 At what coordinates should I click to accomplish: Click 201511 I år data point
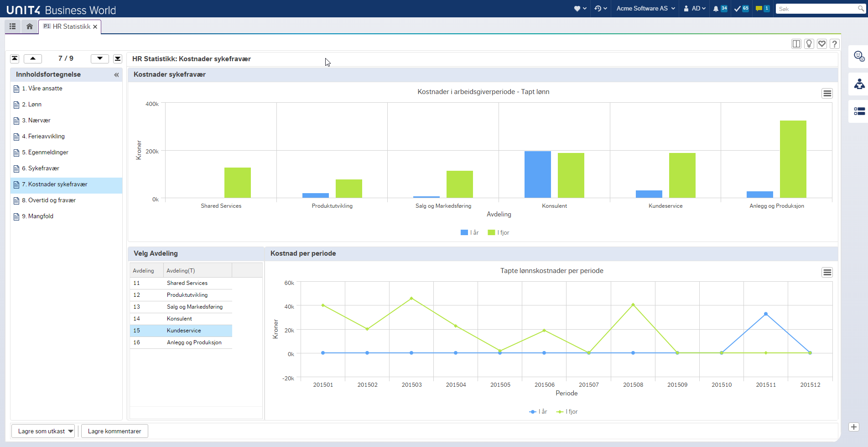click(x=766, y=314)
